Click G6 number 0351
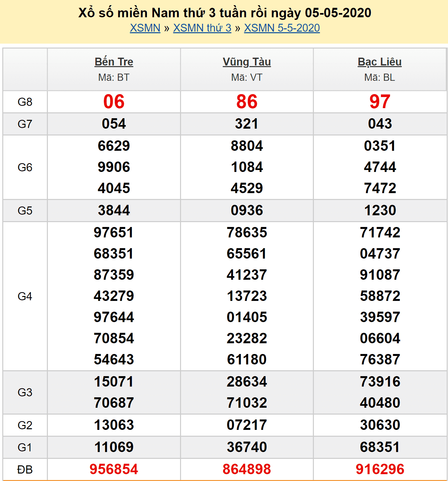This screenshot has width=448, height=481. [x=380, y=146]
